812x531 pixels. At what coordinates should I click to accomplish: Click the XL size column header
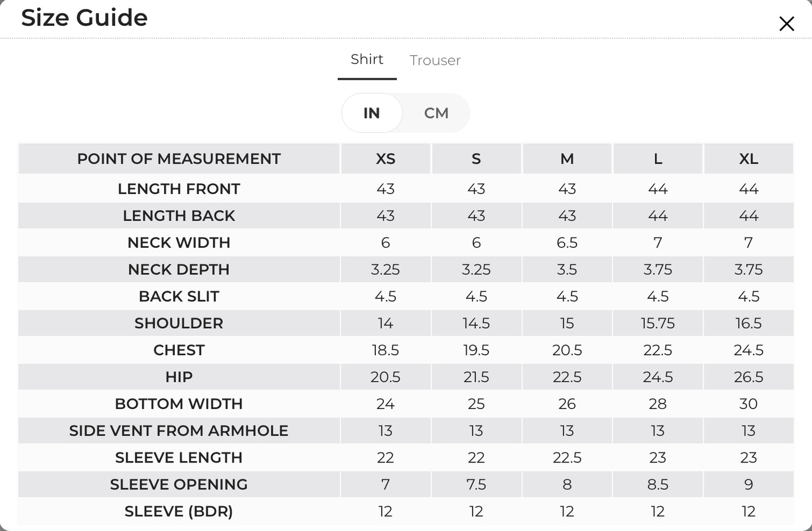coord(749,159)
